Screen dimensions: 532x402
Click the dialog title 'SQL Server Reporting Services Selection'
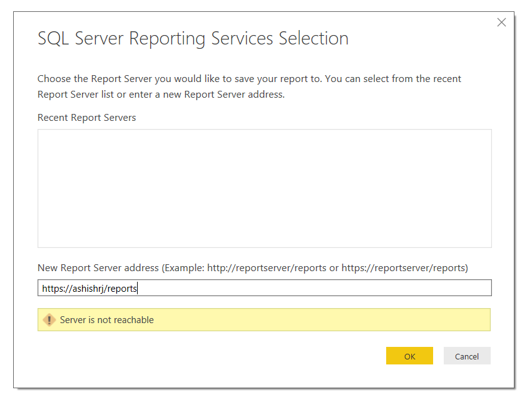193,38
